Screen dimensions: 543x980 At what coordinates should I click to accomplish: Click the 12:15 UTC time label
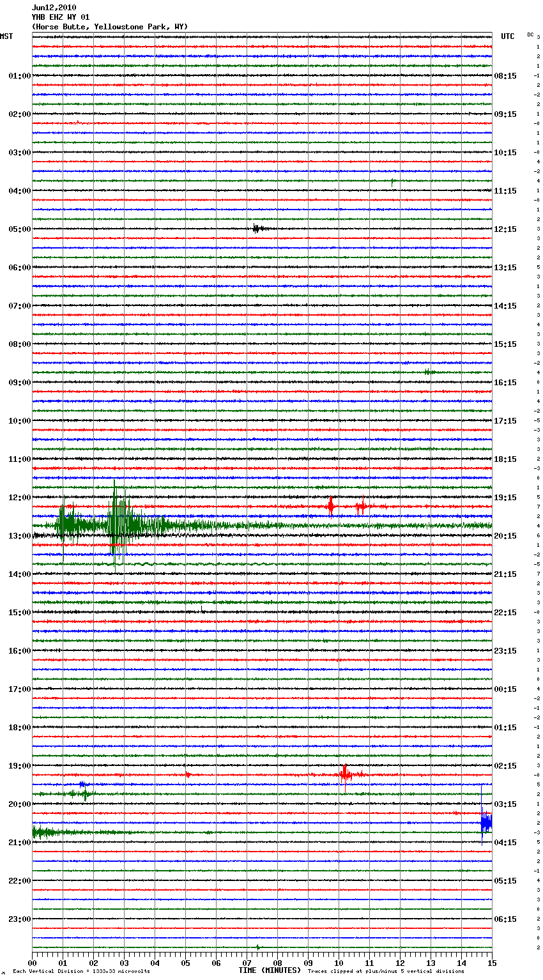tap(505, 229)
